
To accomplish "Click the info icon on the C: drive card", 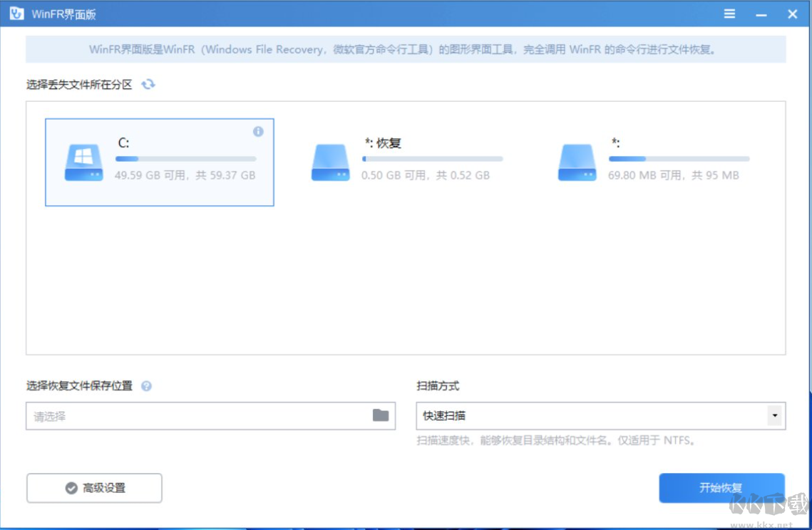I will (258, 131).
